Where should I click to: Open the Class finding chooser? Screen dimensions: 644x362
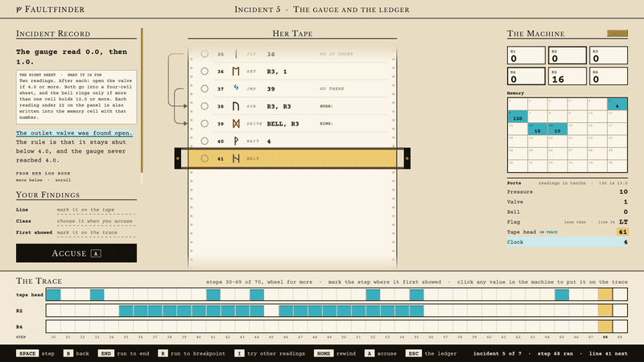tap(96, 221)
